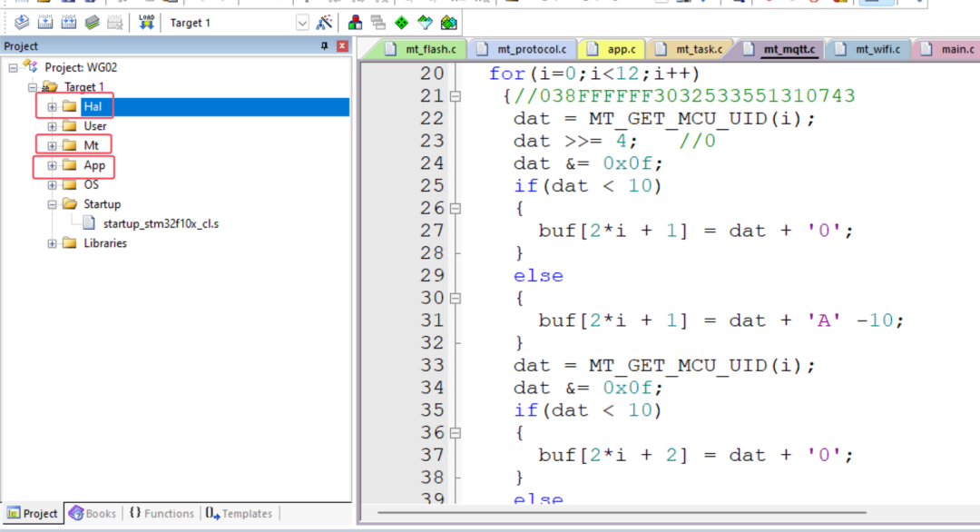Click the editor horizontal scrollbar
This screenshot has height=532, width=980.
click(622, 513)
